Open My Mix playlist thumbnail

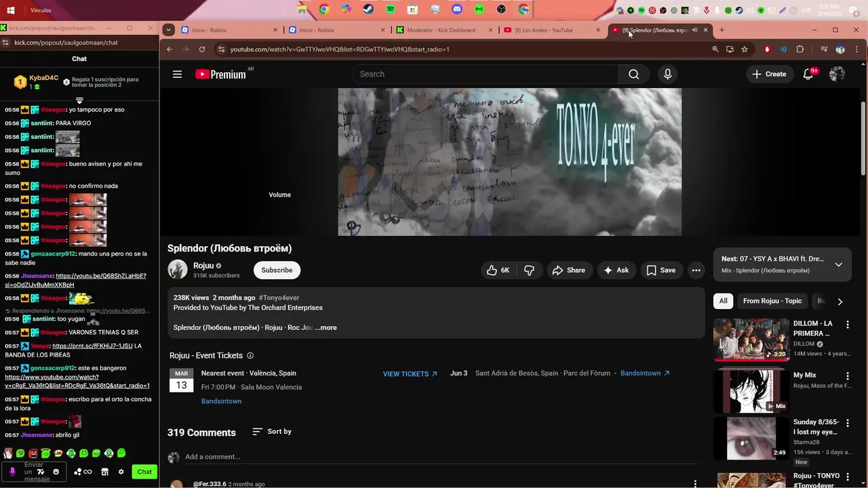coord(751,390)
